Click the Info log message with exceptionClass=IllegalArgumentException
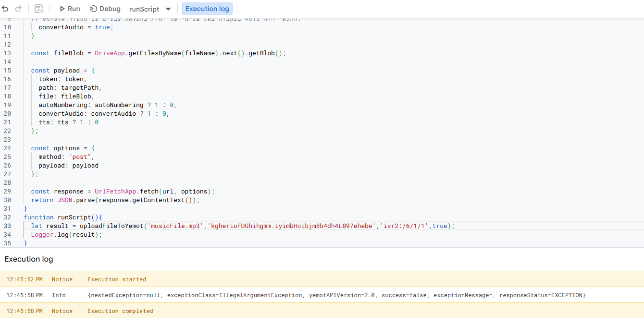Image resolution: width=644 pixels, height=325 pixels. click(337, 295)
